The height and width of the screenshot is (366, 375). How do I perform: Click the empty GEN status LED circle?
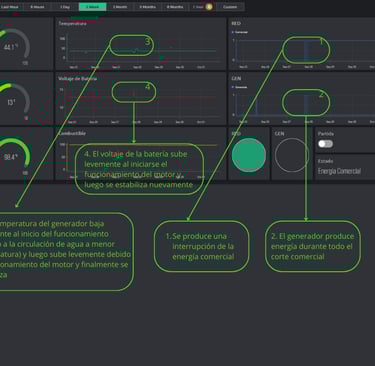tap(292, 155)
